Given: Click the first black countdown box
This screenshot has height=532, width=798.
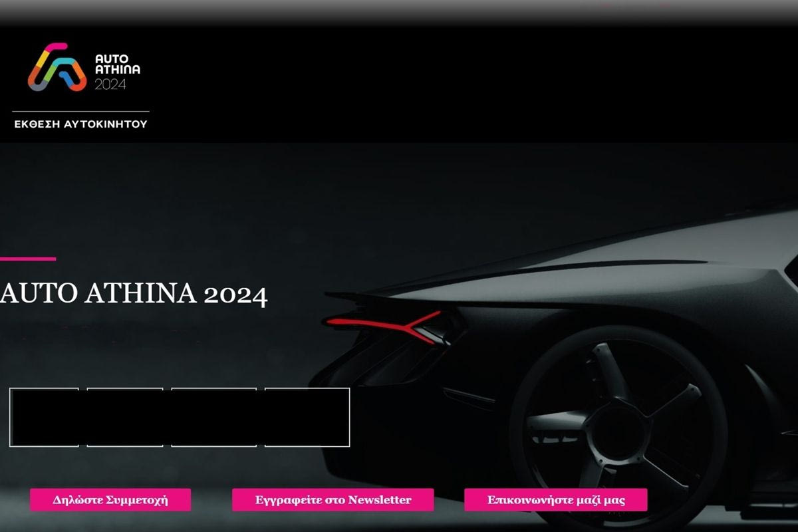Looking at the screenshot, I should [x=44, y=417].
